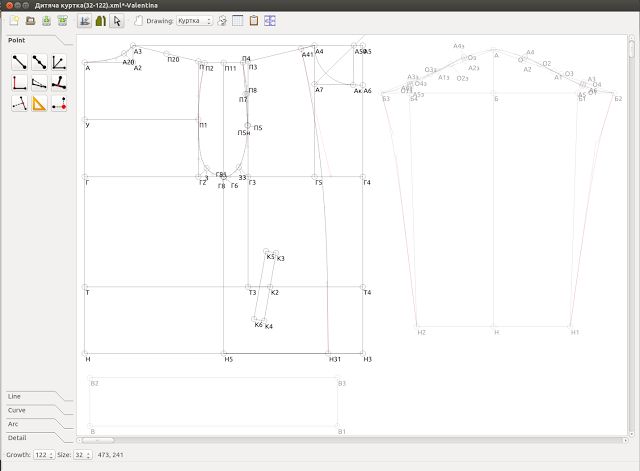Select the normal point tool
The width and height of the screenshot is (640, 471).
59,83
